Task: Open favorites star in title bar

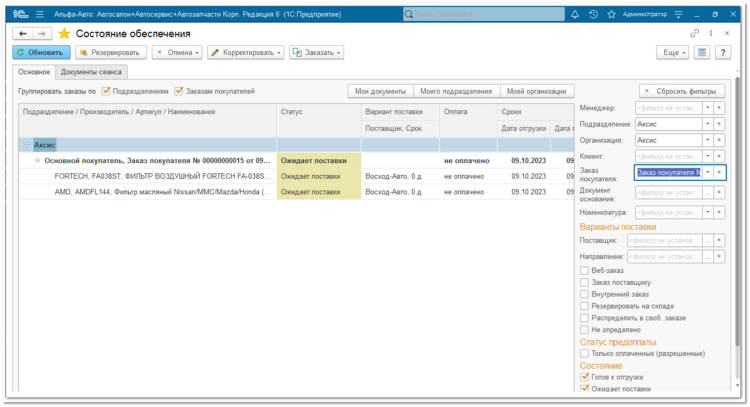Action: pyautogui.click(x=611, y=14)
